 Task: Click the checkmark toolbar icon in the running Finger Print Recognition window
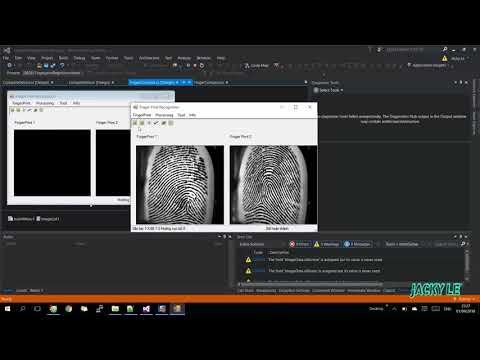point(156,123)
